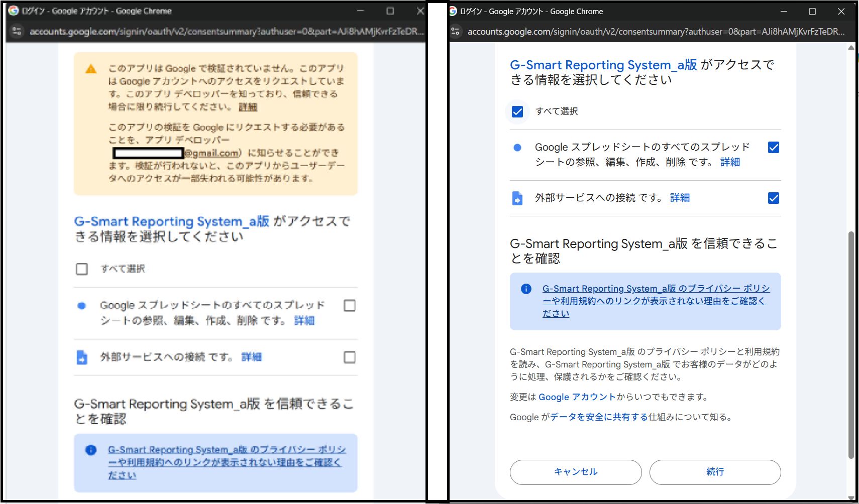
Task: Click the URL address field in right window
Action: point(656,32)
